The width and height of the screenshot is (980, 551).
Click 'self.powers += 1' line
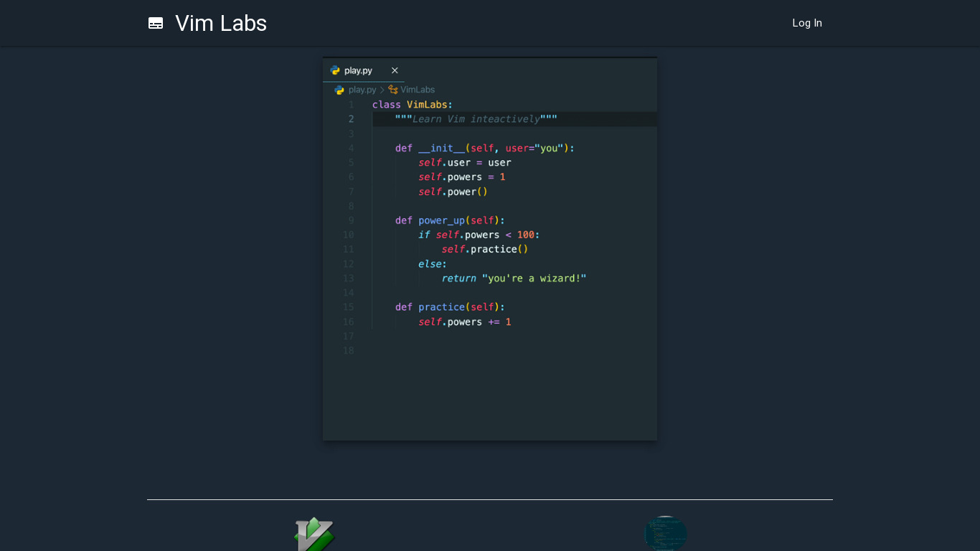point(465,322)
